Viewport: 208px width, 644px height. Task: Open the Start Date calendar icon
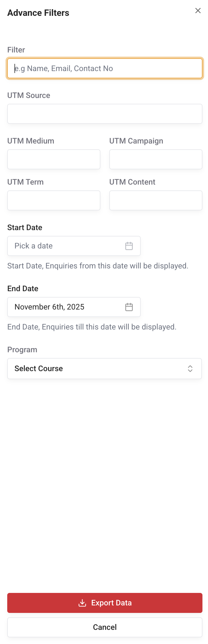[128, 246]
